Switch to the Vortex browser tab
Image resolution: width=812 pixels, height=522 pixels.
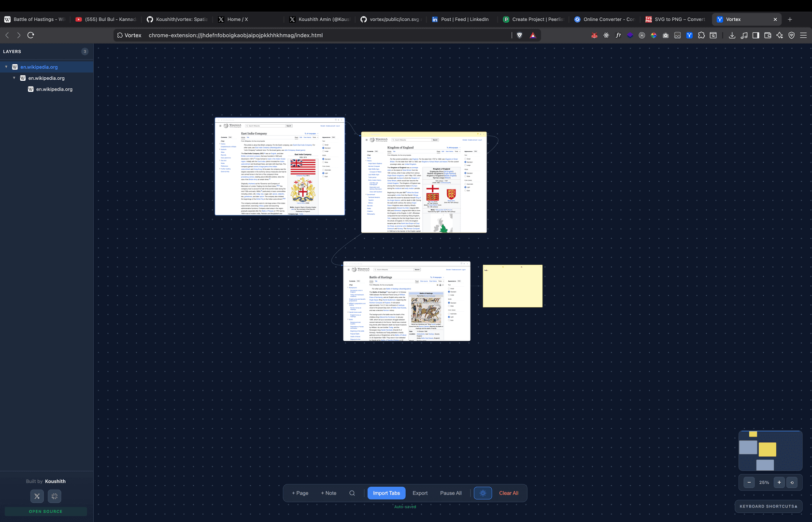pos(744,19)
